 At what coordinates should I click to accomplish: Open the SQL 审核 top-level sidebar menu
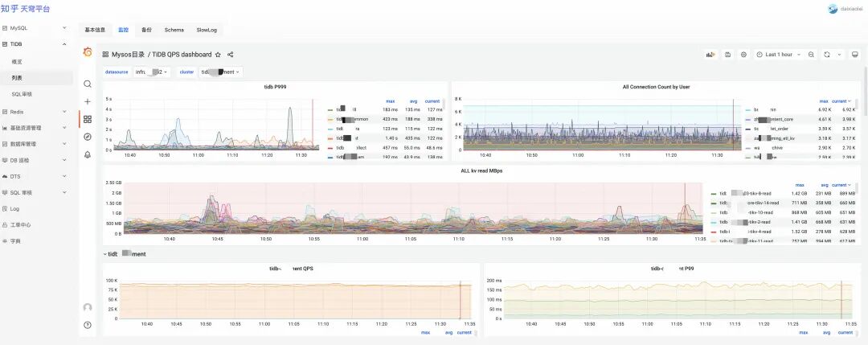(x=36, y=193)
